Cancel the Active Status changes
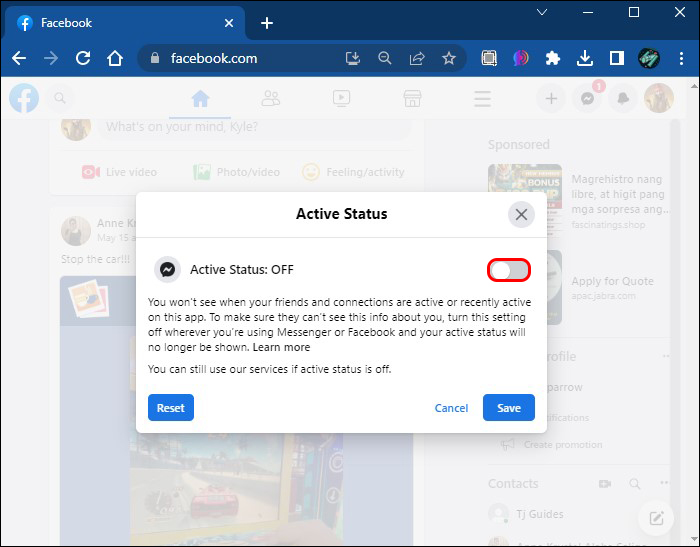 451,408
